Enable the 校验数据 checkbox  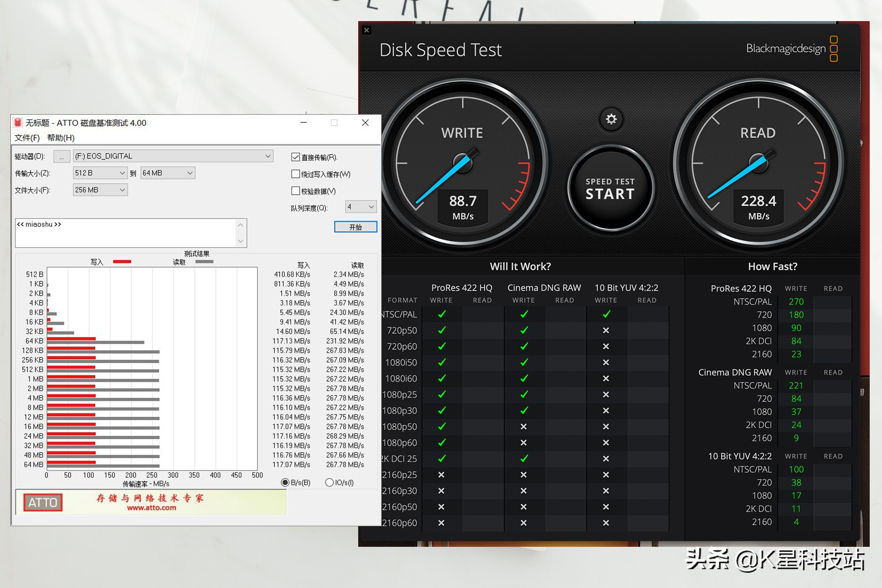295,191
